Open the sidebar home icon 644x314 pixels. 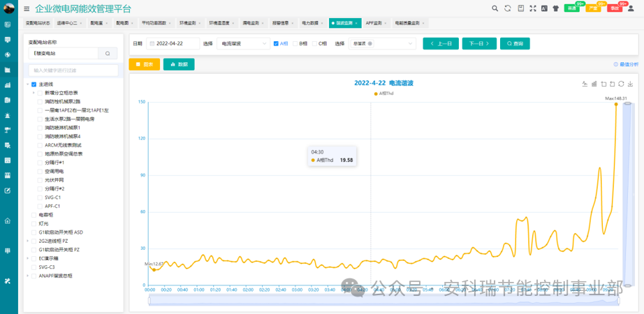(8, 220)
